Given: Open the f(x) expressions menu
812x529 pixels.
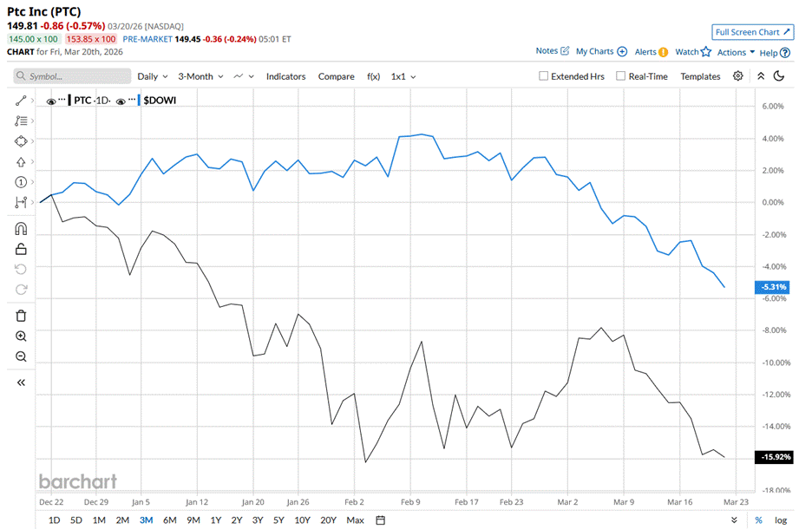Looking at the screenshot, I should click(373, 76).
